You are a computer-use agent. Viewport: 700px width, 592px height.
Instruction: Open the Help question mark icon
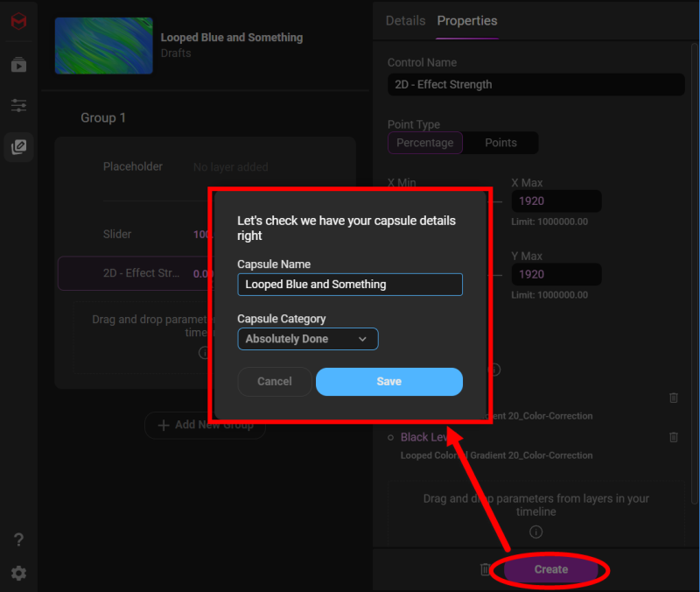18,539
